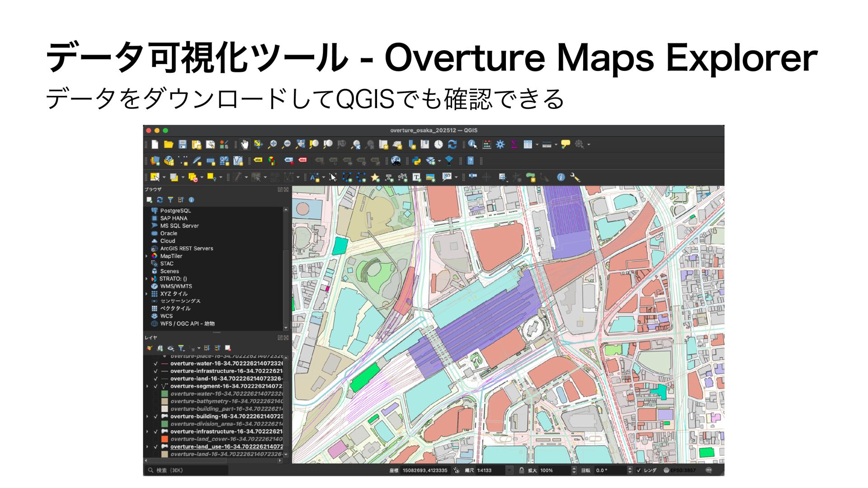Toggle the render checkbox in status bar
Screen dimensions: 868x488
[x=639, y=470]
